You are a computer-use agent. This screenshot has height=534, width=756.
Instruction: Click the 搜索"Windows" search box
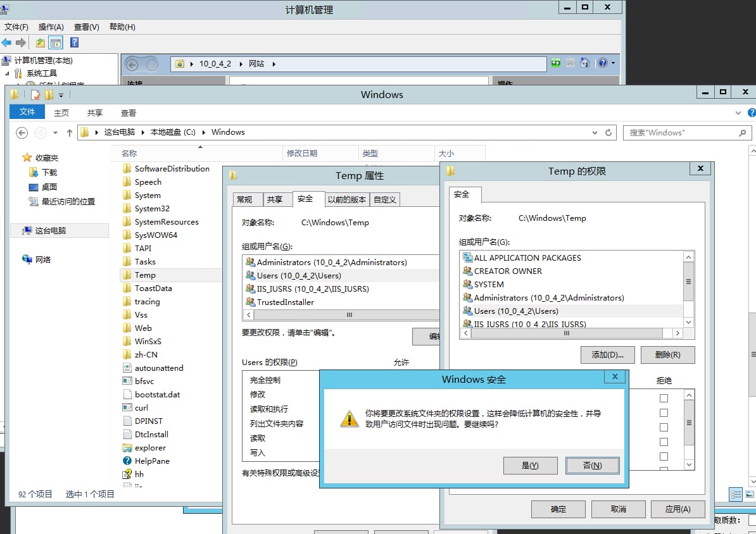pos(677,132)
